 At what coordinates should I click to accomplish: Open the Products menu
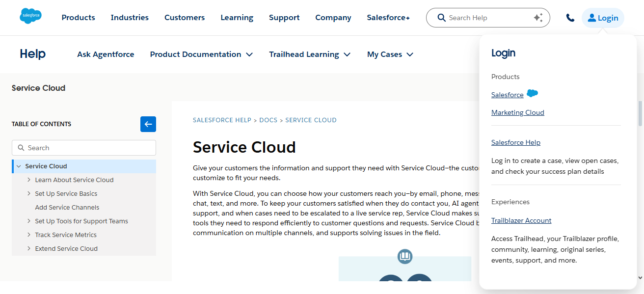(78, 18)
